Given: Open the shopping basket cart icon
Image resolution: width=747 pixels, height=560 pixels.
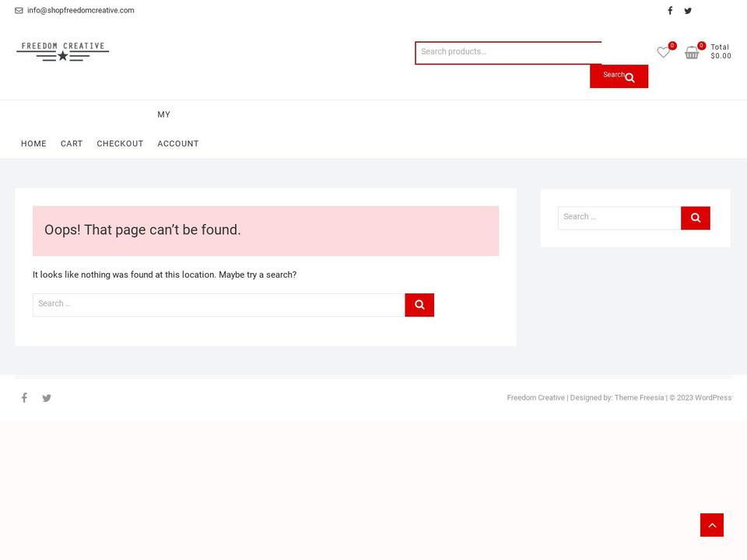Looking at the screenshot, I should click(692, 52).
